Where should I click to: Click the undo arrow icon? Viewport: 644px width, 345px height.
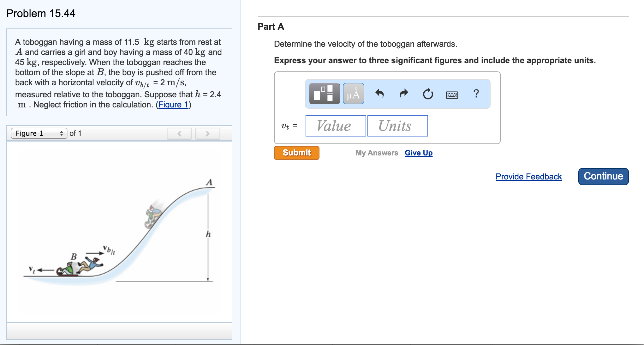[379, 94]
